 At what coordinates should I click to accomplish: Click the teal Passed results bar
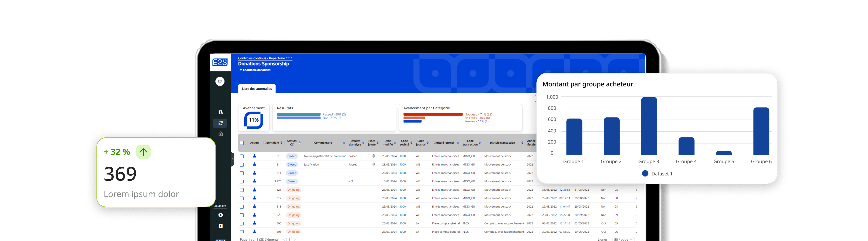(299, 115)
